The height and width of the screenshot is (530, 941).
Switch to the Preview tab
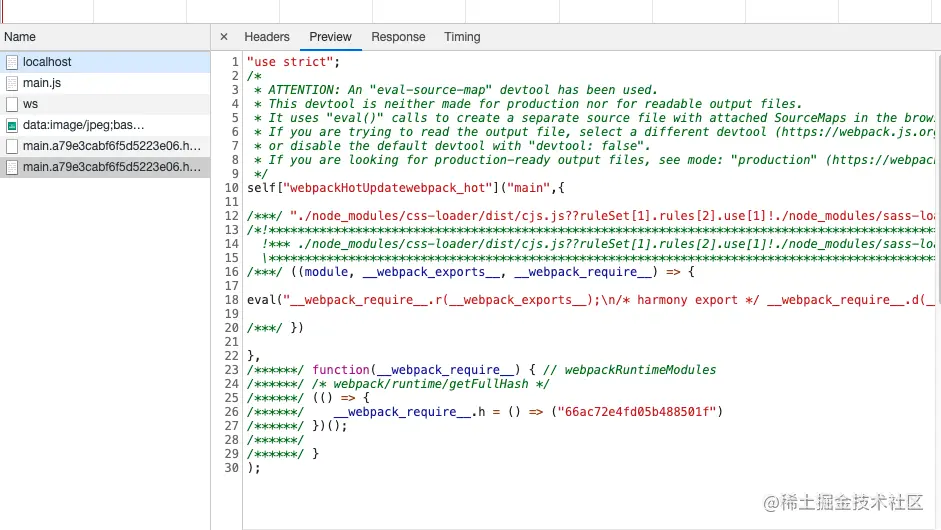coord(330,37)
